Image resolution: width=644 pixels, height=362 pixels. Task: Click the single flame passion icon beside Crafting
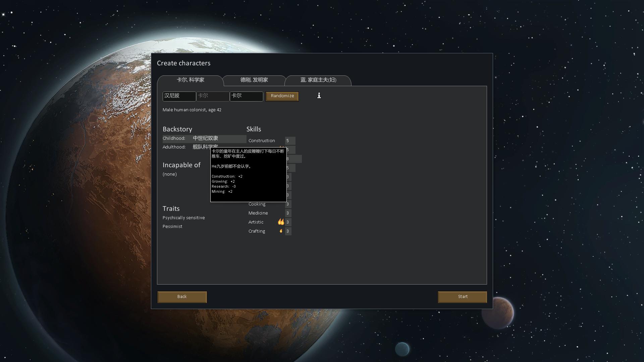(x=281, y=231)
